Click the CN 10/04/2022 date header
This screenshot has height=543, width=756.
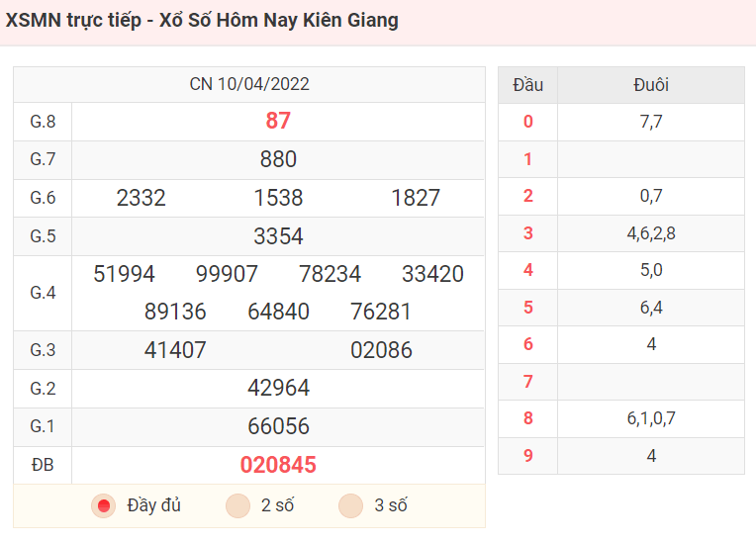tap(249, 84)
